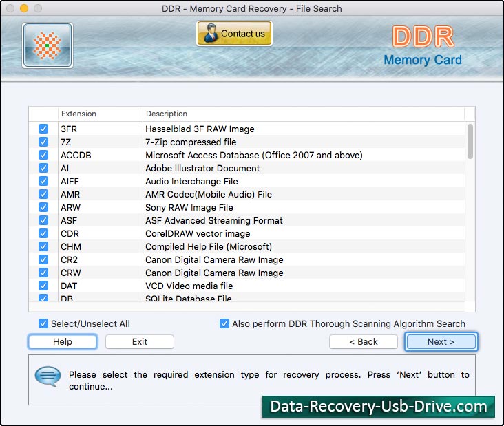
Task: Disable the AIFF extension checkbox
Action: (43, 181)
